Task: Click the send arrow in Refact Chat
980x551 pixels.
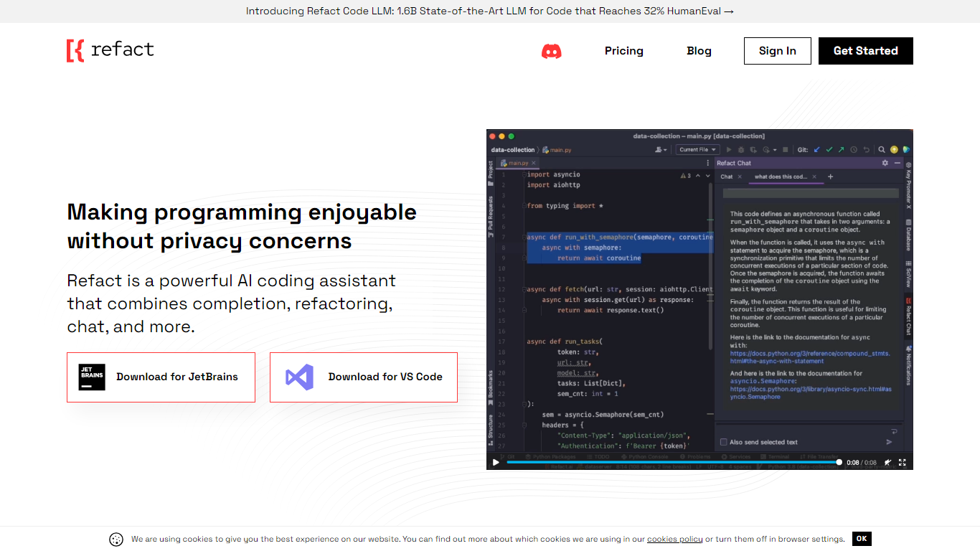Action: (890, 442)
